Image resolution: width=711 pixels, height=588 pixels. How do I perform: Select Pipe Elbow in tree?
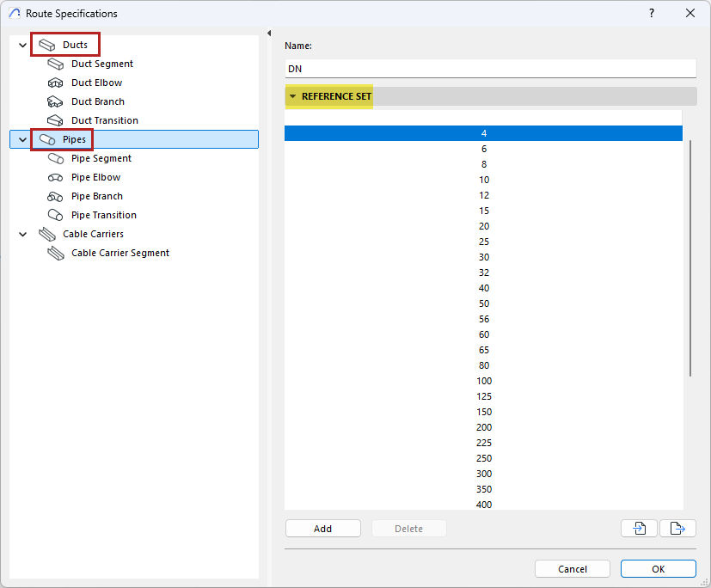95,178
